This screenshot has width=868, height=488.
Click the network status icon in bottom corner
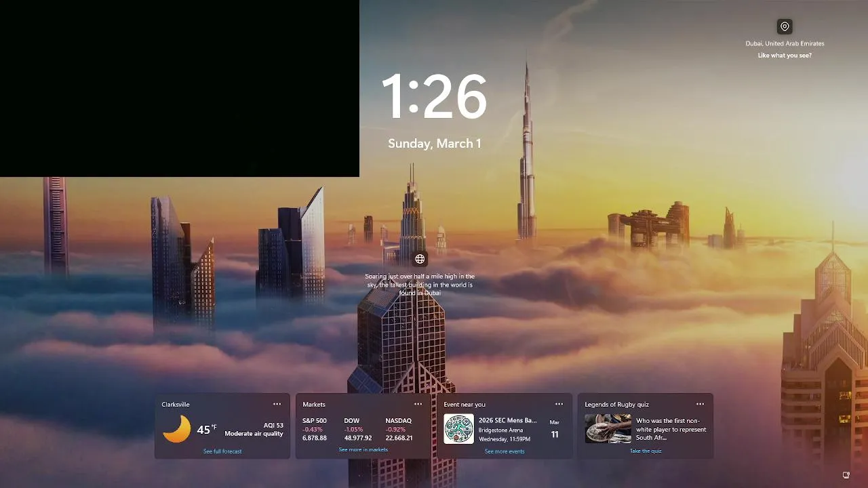point(846,475)
